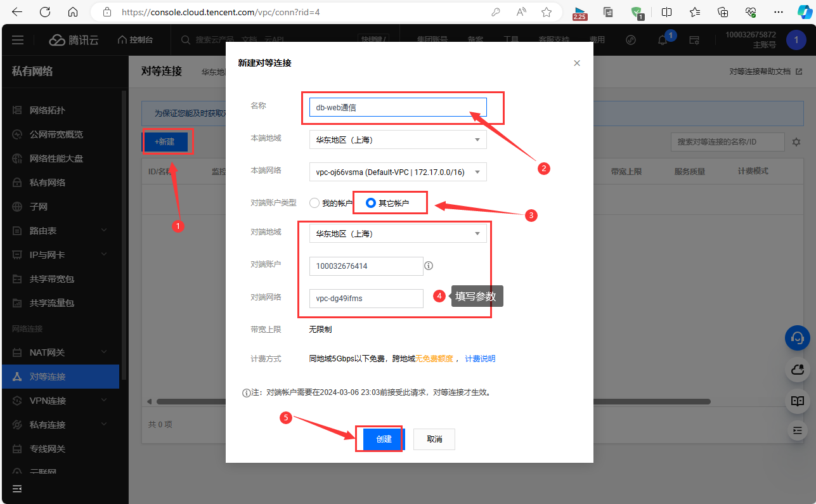This screenshot has height=504, width=816.
Task: Click the 创建 button
Action: pos(384,439)
